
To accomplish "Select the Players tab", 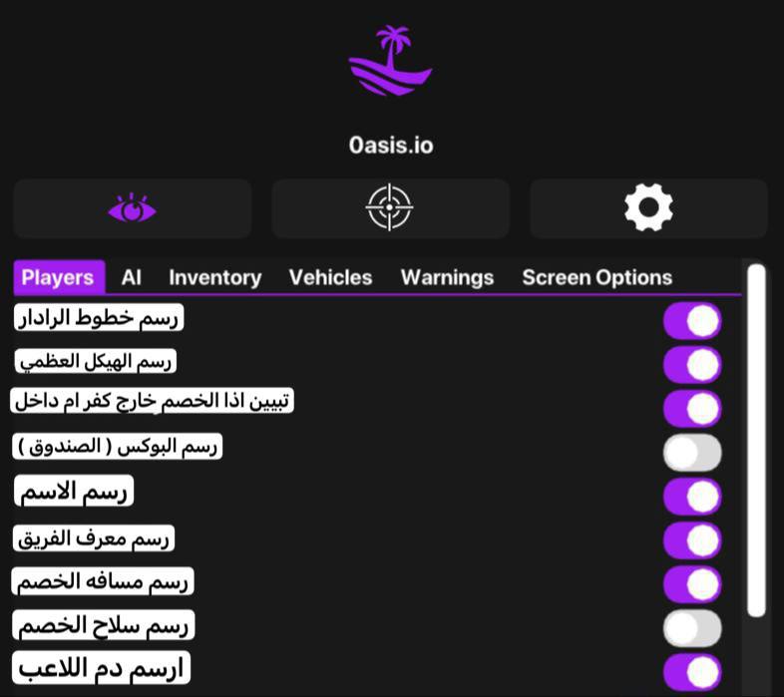I will [x=58, y=277].
